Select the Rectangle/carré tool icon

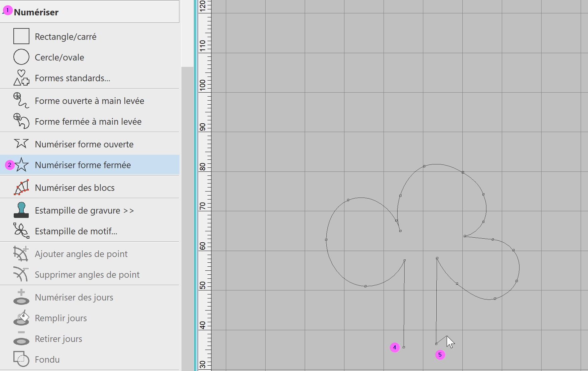[21, 36]
